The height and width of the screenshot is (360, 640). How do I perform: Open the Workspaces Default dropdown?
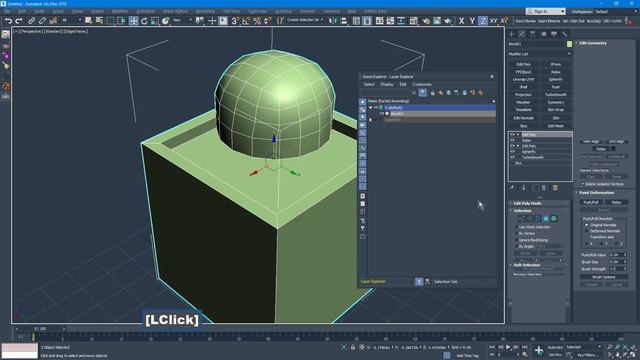point(617,11)
